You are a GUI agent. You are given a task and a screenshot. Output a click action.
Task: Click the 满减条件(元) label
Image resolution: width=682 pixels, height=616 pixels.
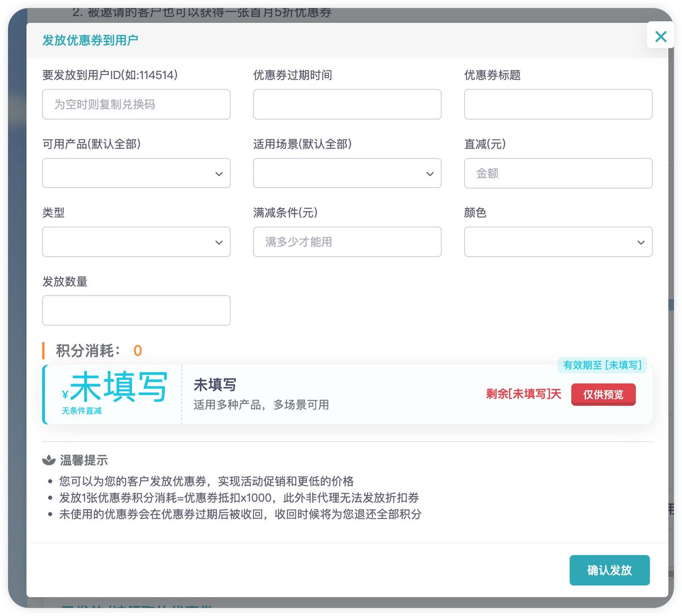[x=285, y=213]
